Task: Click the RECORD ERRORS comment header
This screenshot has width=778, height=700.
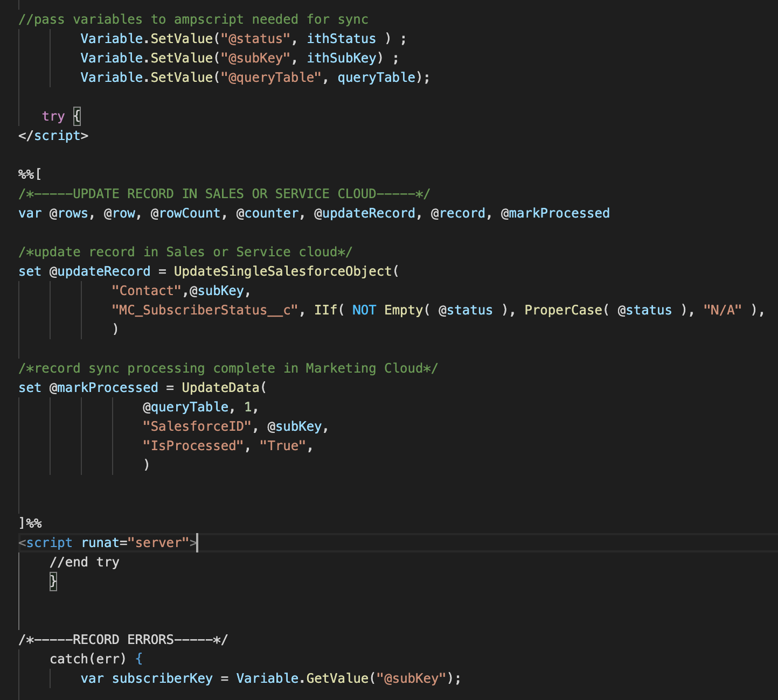Action: 123,640
